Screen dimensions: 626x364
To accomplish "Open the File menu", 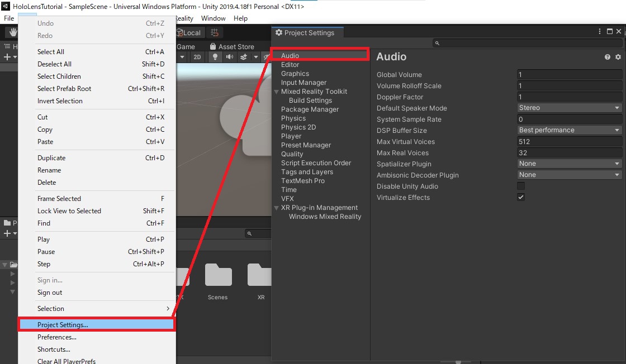I will click(9, 18).
